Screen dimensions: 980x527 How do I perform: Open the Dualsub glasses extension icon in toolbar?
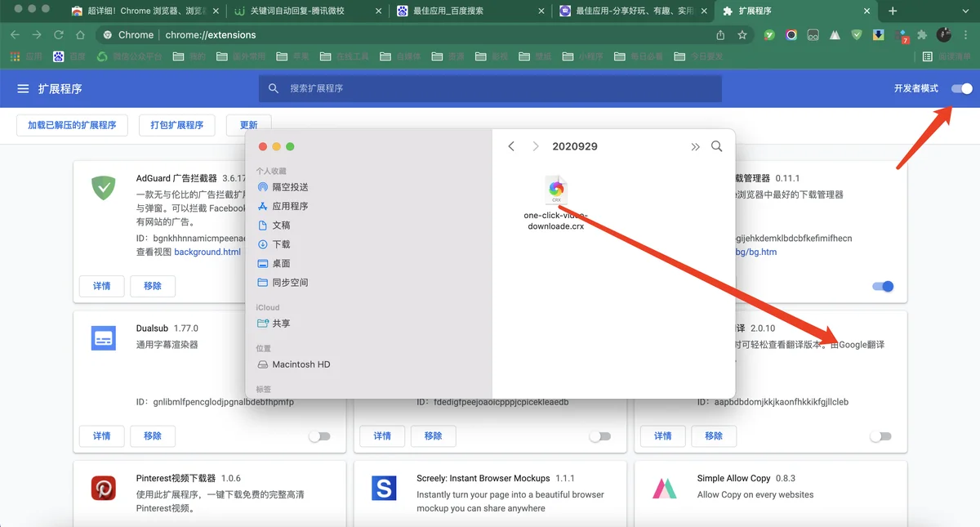click(813, 35)
